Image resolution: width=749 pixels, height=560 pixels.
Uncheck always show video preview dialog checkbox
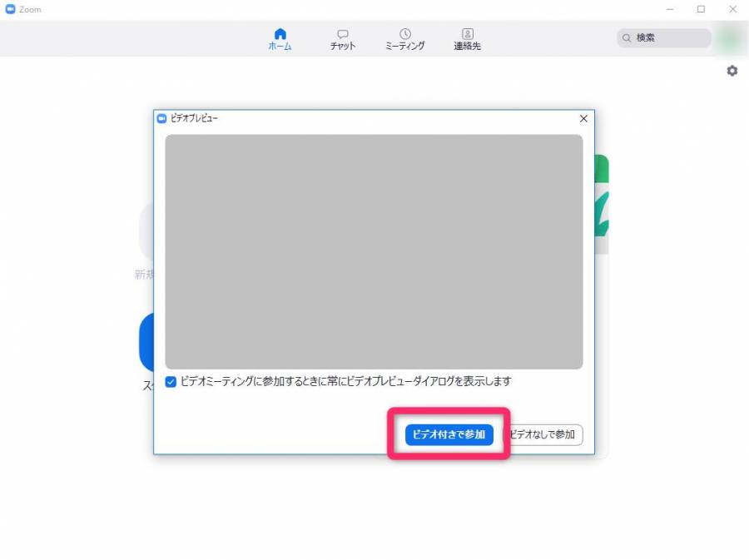point(171,382)
